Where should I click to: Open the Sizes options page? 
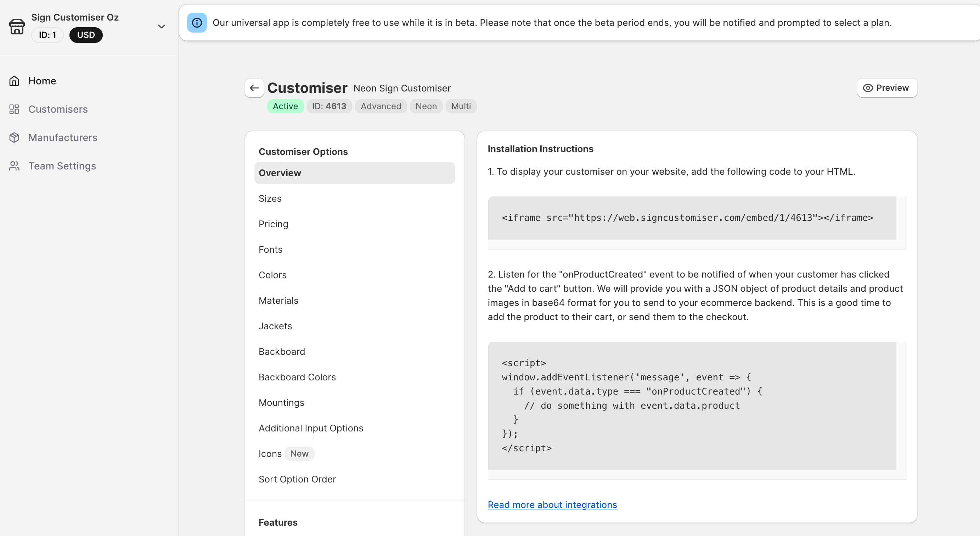tap(270, 198)
